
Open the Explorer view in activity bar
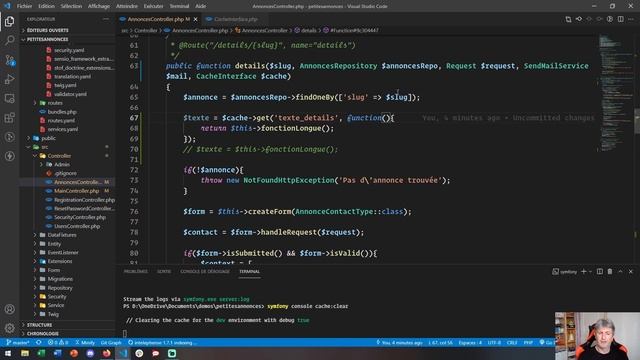[x=9, y=21]
